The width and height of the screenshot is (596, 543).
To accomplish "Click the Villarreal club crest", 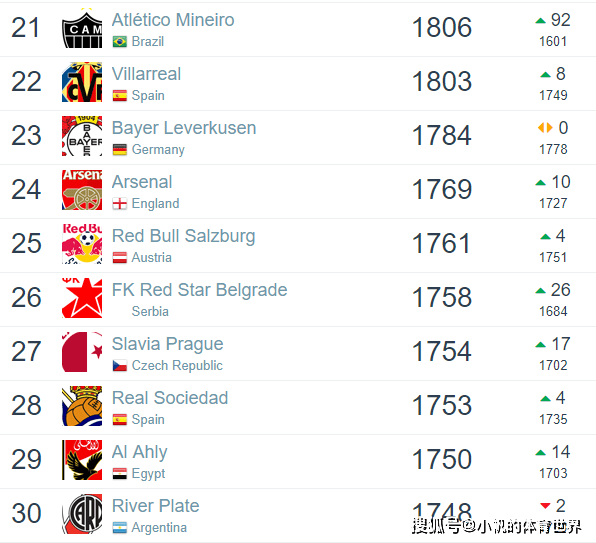I will point(82,82).
